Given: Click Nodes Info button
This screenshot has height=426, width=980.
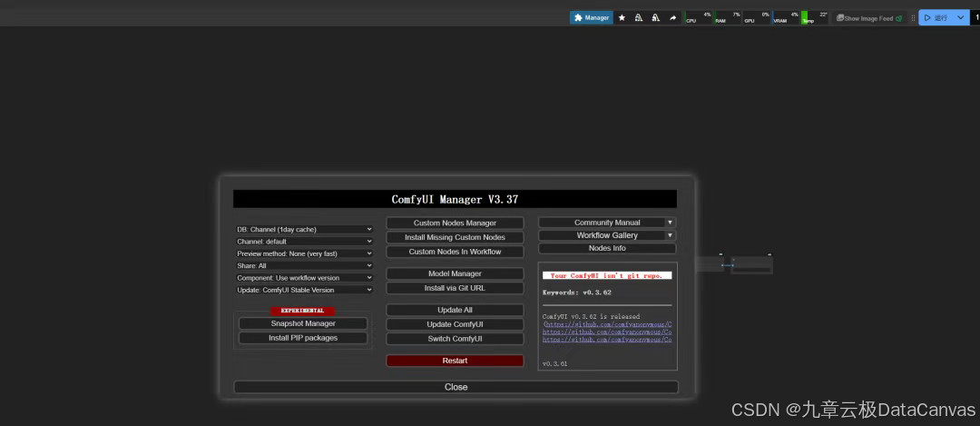Looking at the screenshot, I should (x=607, y=248).
